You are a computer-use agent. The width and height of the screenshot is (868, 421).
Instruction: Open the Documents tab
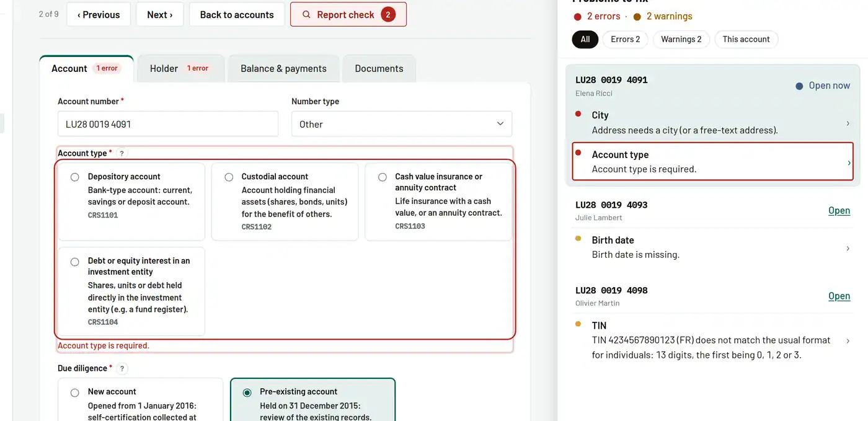[379, 69]
